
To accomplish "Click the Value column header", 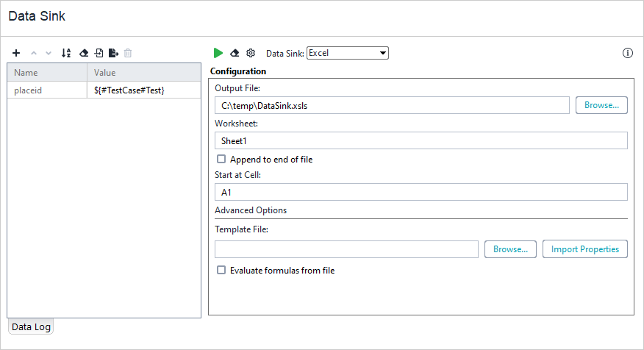I will [x=144, y=73].
